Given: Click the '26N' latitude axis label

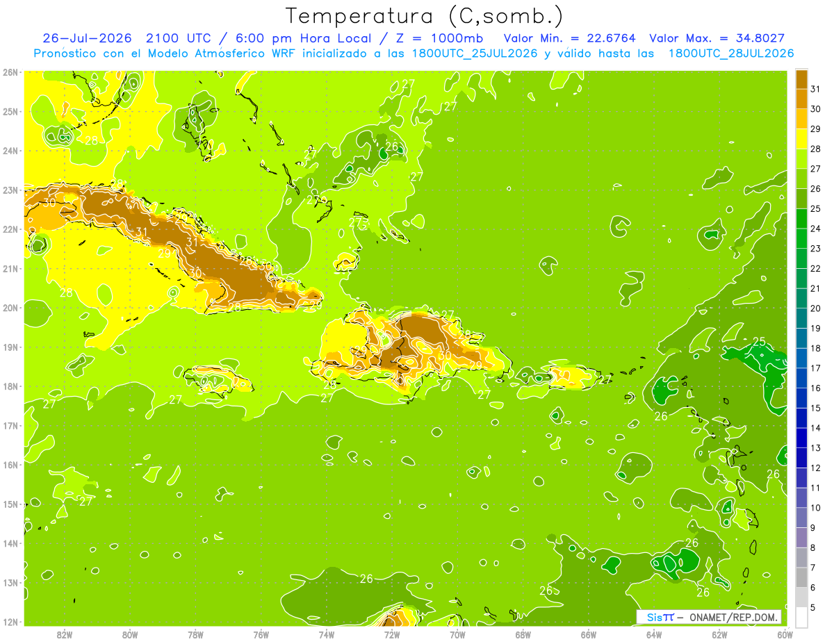Looking at the screenshot, I should coord(10,72).
